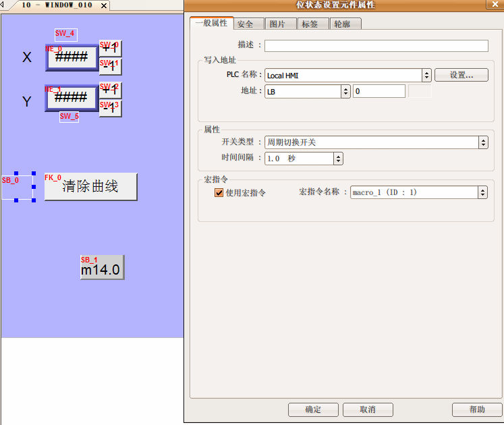Select the SW_4 element above X field
This screenshot has height=425, width=504.
66,35
